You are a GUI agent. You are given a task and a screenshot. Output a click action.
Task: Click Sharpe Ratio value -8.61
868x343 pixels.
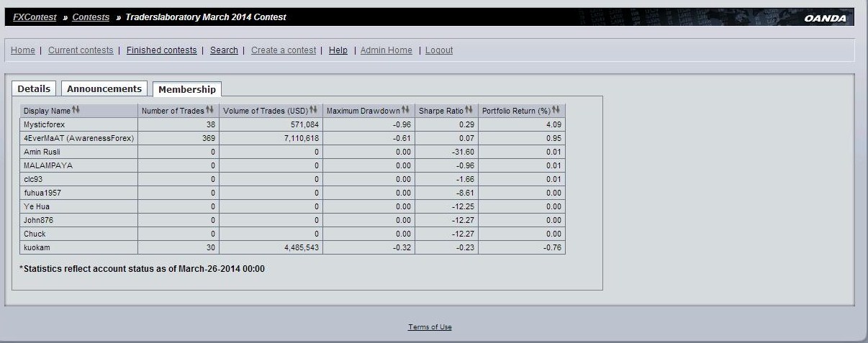point(465,193)
